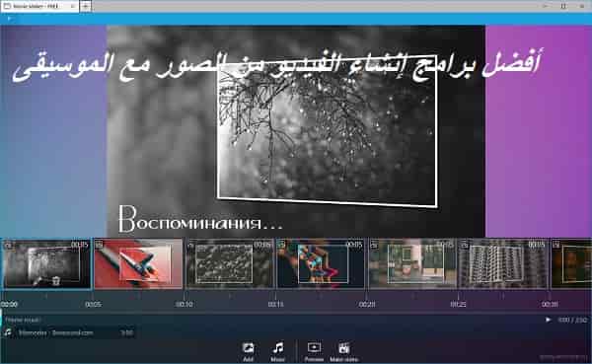Jump to the 00:20 timeline marker
The width and height of the screenshot is (592, 364).
(367, 304)
